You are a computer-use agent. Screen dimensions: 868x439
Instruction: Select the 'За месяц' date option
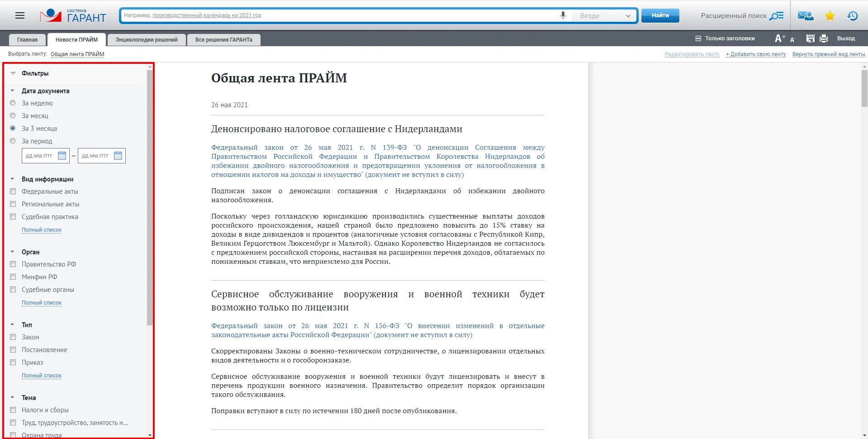13,115
